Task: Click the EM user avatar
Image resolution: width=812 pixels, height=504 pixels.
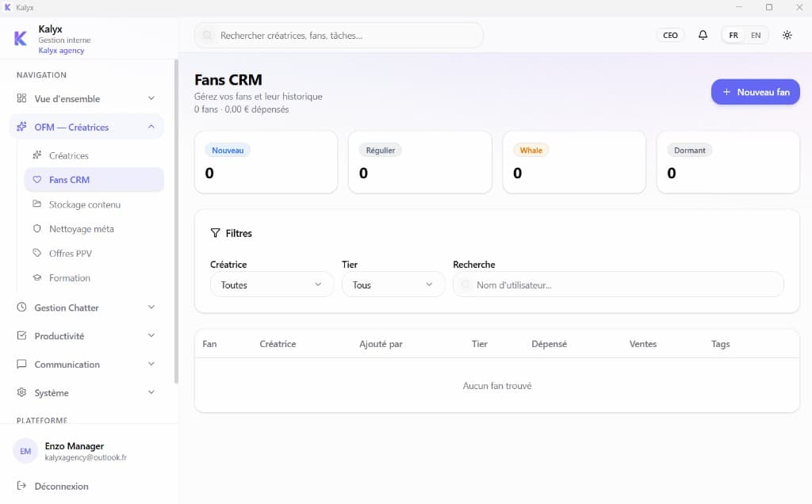Action: 25,451
